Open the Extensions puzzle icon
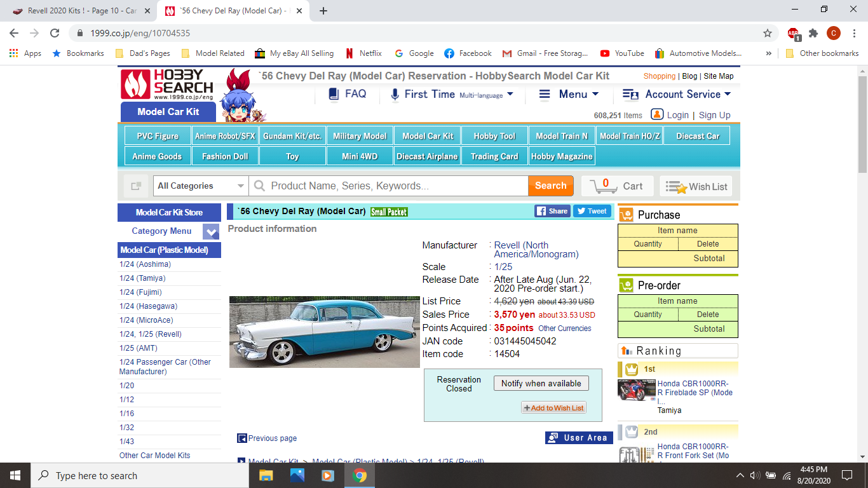Image resolution: width=868 pixels, height=488 pixels. pyautogui.click(x=813, y=33)
